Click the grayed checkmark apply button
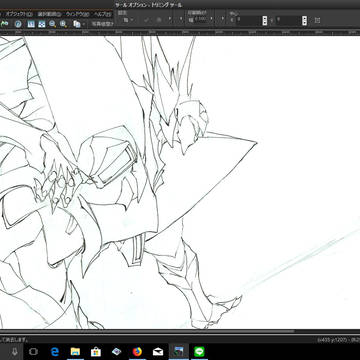 coord(147,20)
